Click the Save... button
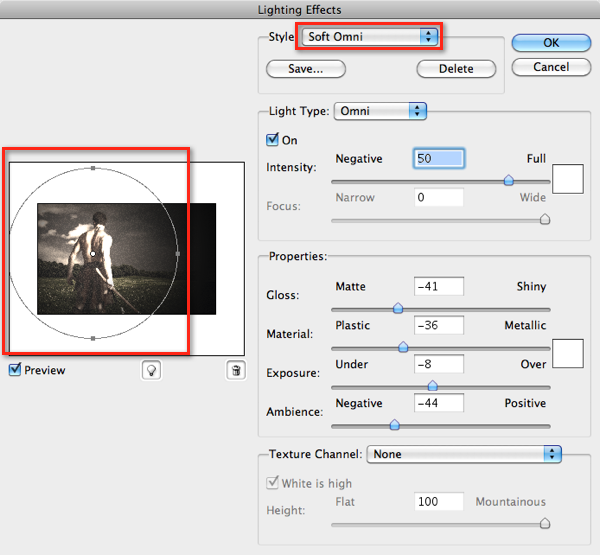The height and width of the screenshot is (555, 600). (306, 69)
